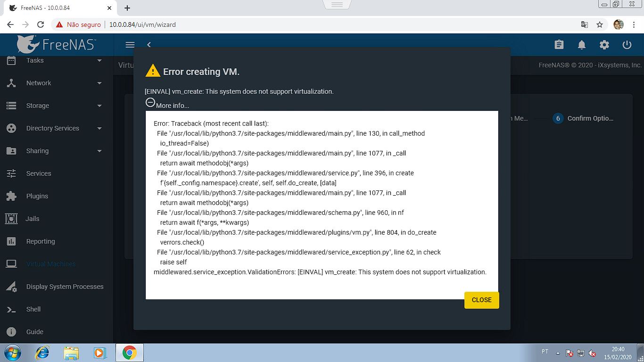This screenshot has width=644, height=362.
Task: Open a new Chrome tab
Action: click(x=127, y=8)
